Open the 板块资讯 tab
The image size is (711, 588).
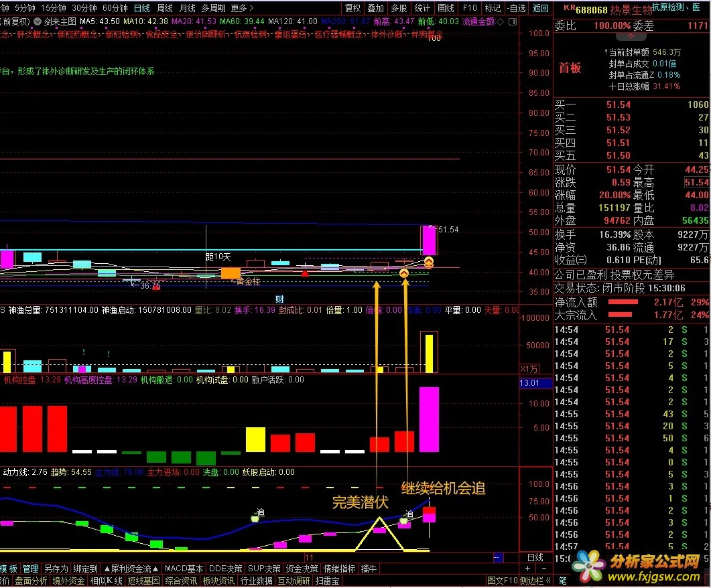click(x=218, y=581)
